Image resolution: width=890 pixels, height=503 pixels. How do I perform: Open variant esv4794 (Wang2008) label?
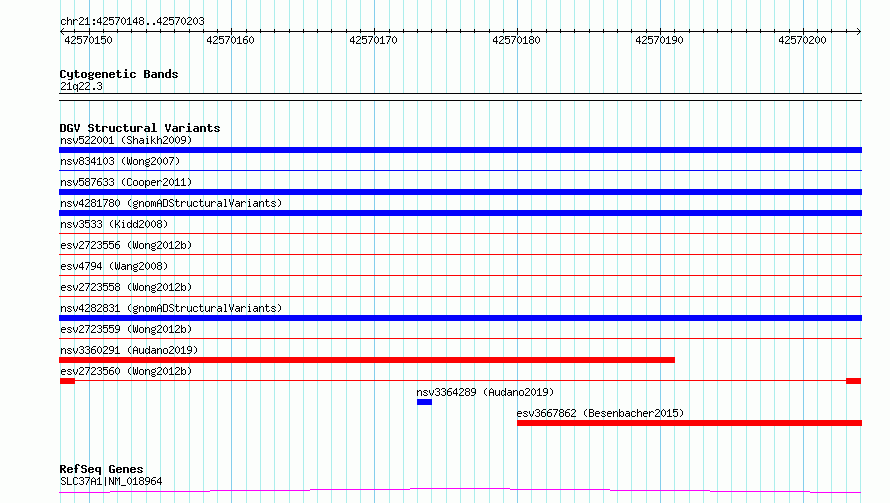[114, 266]
